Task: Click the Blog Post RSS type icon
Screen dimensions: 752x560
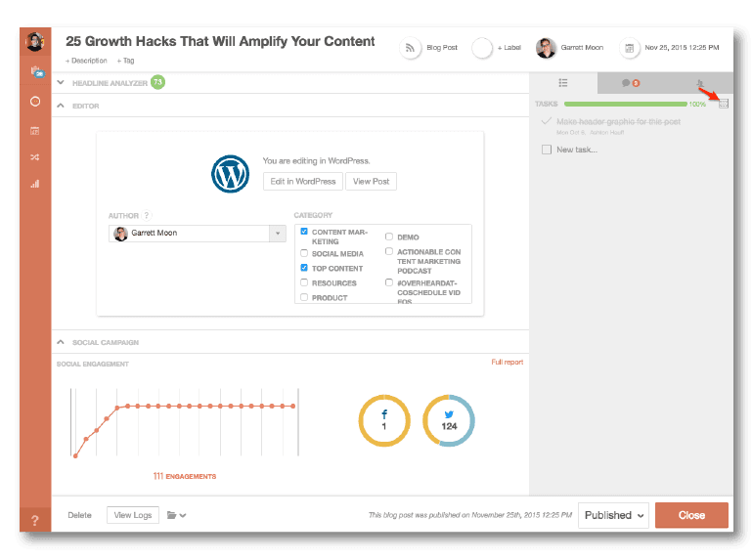Action: [411, 48]
